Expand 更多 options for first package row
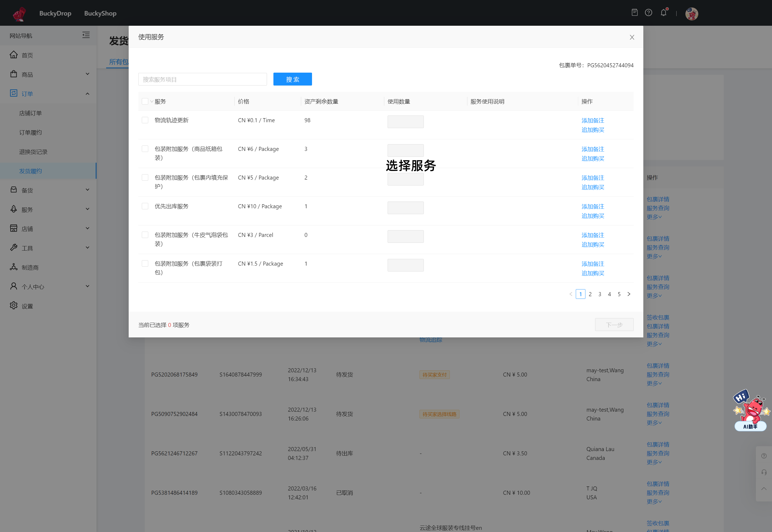 [653, 217]
